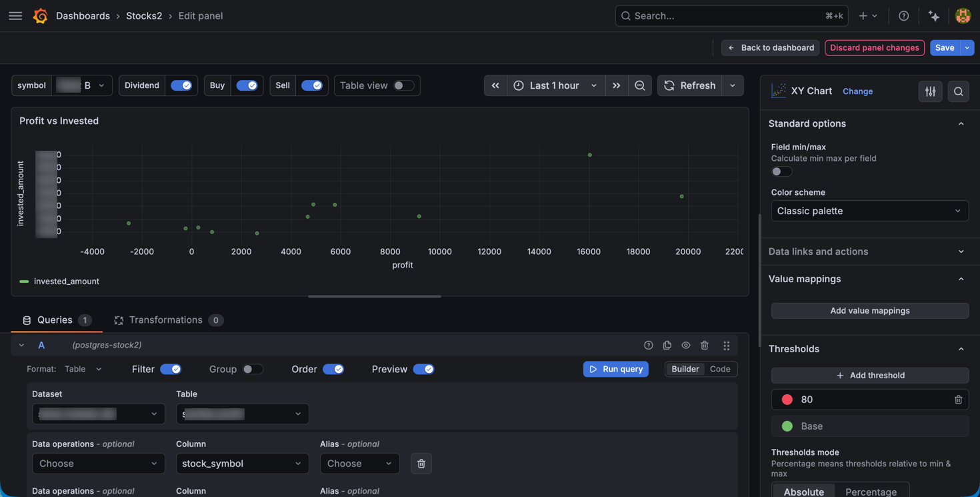The image size is (980, 497).
Task: Duplicate query A icon
Action: point(667,345)
